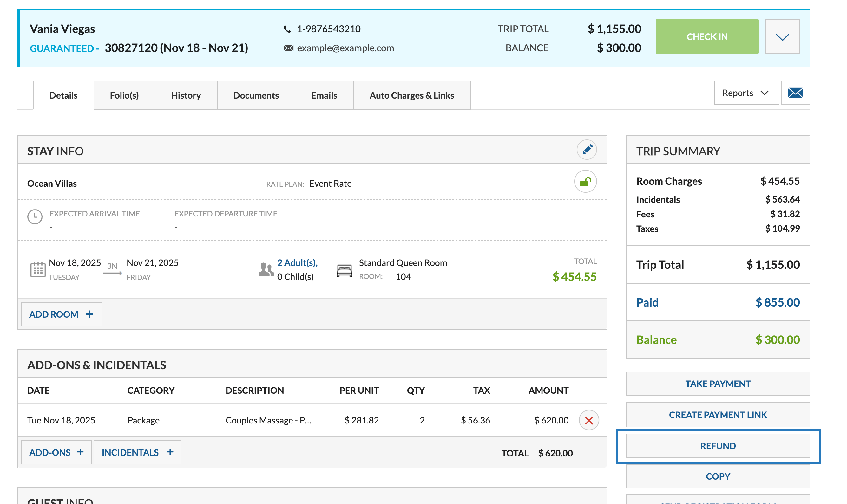The width and height of the screenshot is (847, 504).
Task: Toggle the green unlock rate icon
Action: (x=585, y=182)
